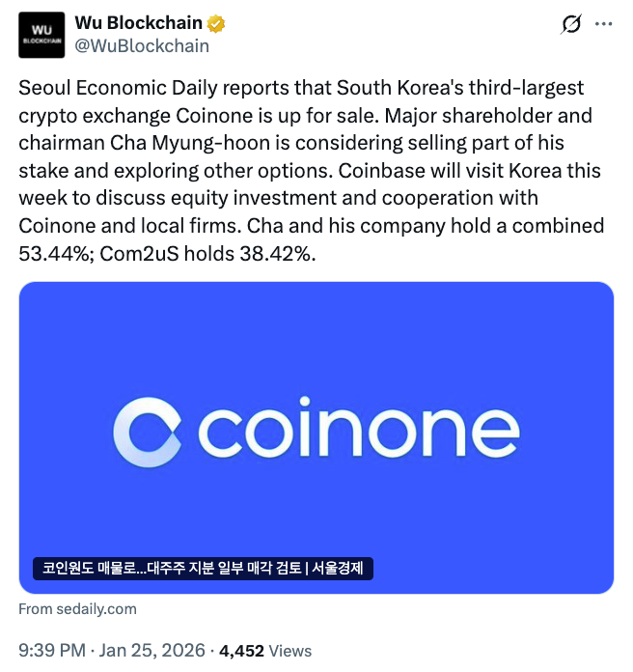Follow the "From sedaily.com" source link

[78, 609]
